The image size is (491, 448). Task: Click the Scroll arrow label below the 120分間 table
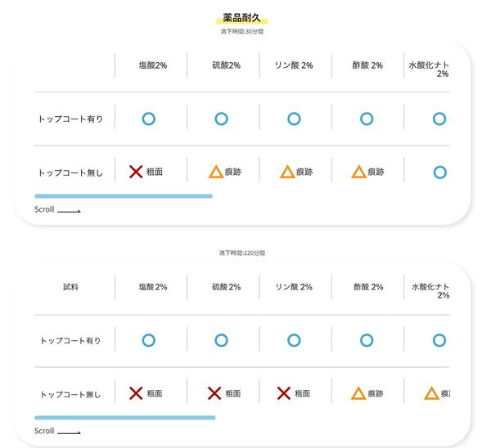tap(57, 431)
